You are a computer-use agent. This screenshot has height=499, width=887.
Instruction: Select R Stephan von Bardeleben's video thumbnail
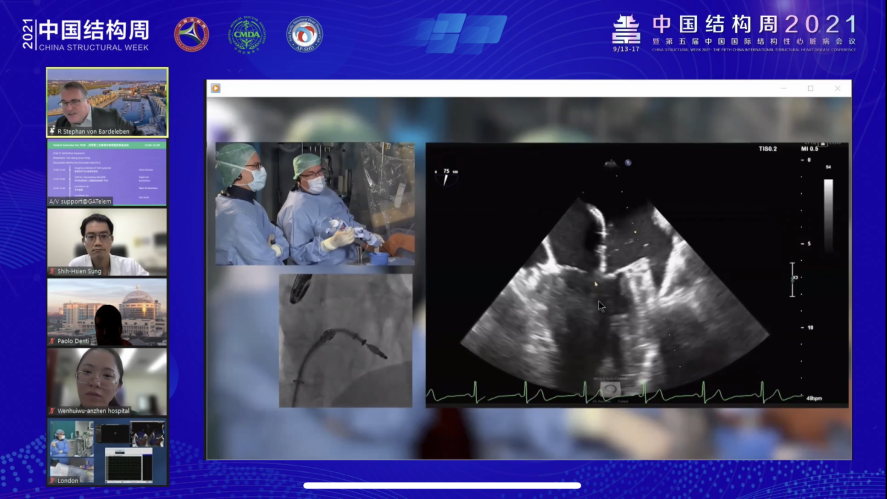(x=107, y=102)
